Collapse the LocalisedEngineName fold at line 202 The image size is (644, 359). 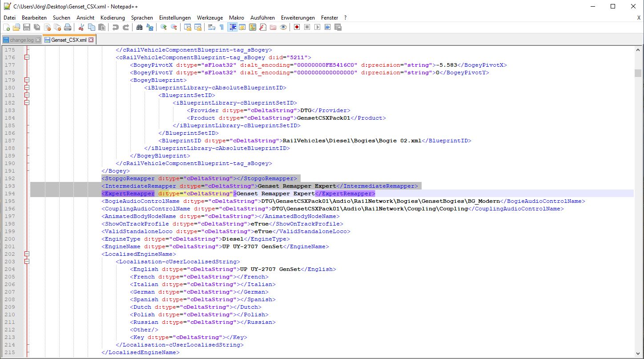pyautogui.click(x=27, y=254)
